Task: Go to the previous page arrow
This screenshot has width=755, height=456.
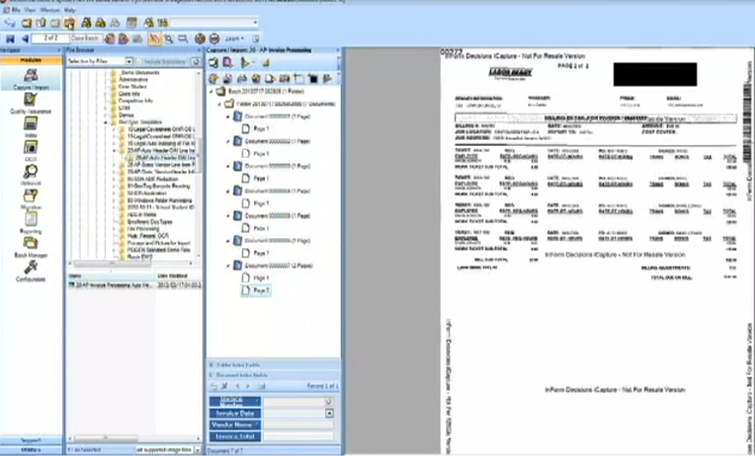Action: [24, 39]
